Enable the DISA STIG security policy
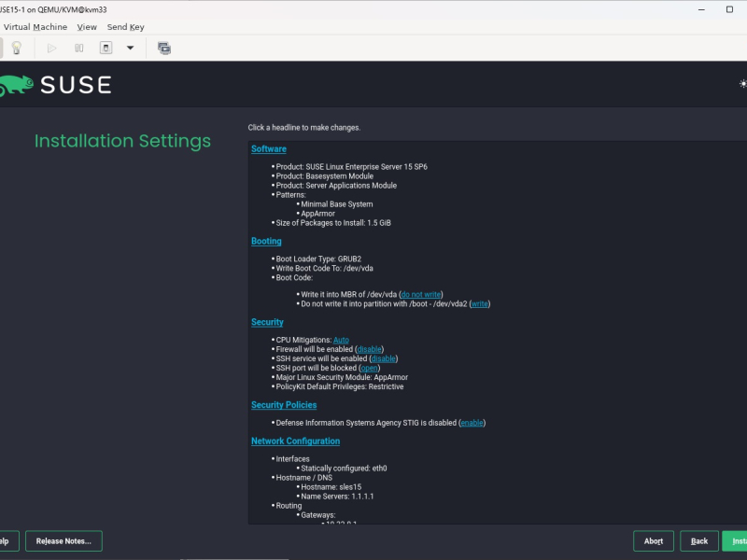 click(472, 423)
